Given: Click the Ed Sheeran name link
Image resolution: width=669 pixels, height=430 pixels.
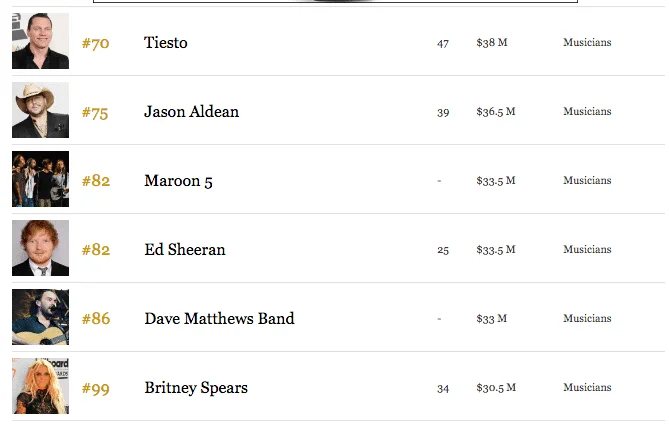Looking at the screenshot, I should tap(185, 250).
